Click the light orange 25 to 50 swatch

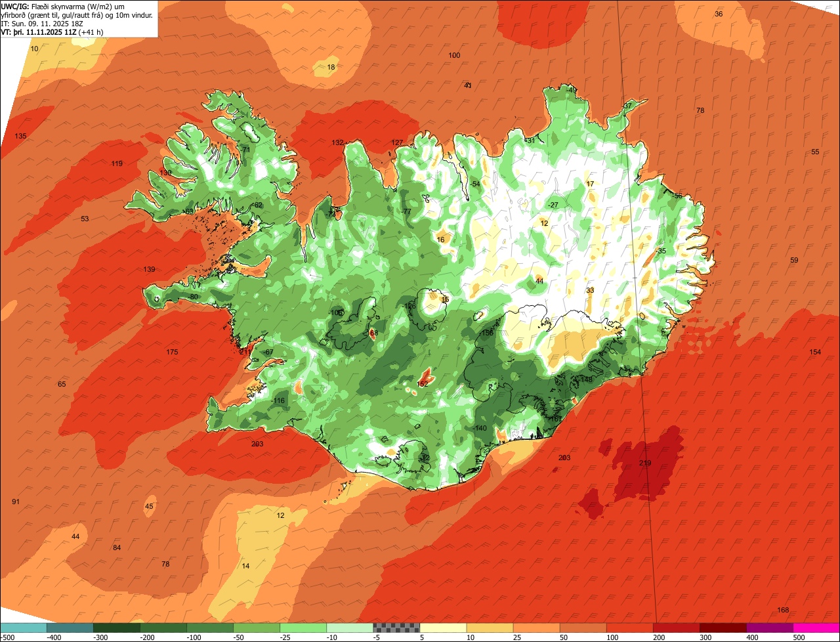(x=535, y=628)
